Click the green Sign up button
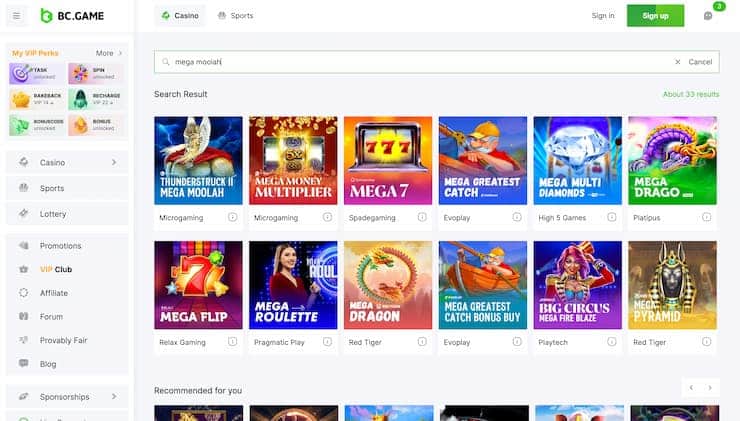The image size is (740, 421). (655, 16)
